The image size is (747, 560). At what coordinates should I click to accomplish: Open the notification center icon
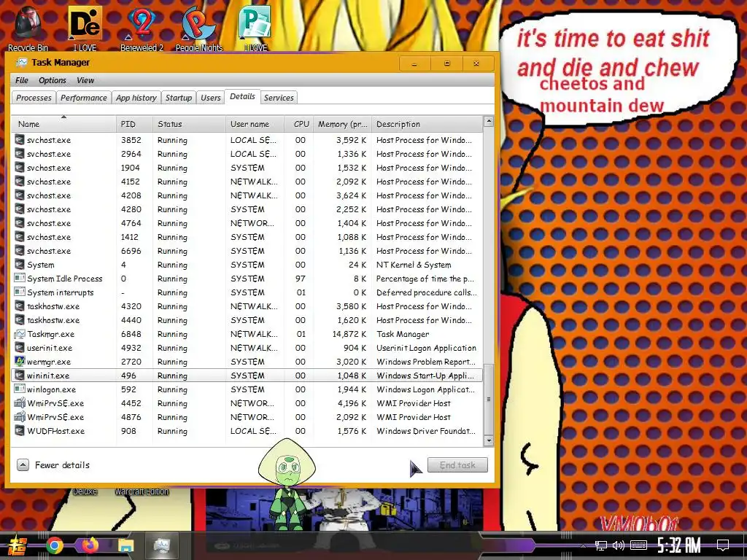(723, 545)
